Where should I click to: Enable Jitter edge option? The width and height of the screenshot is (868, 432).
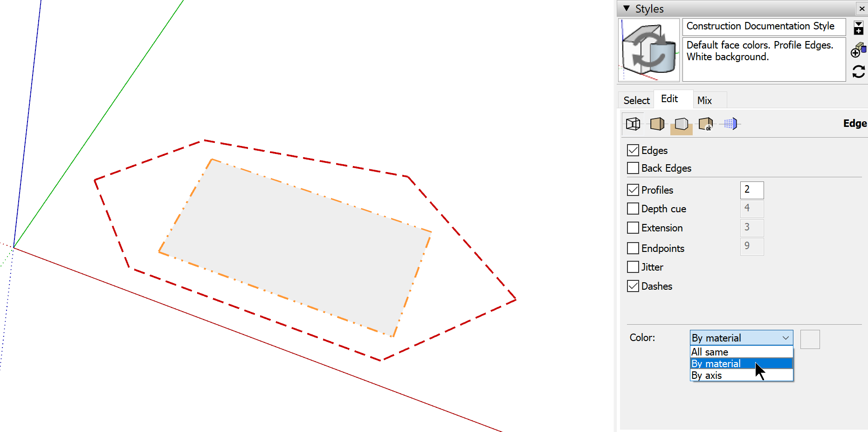coord(633,267)
